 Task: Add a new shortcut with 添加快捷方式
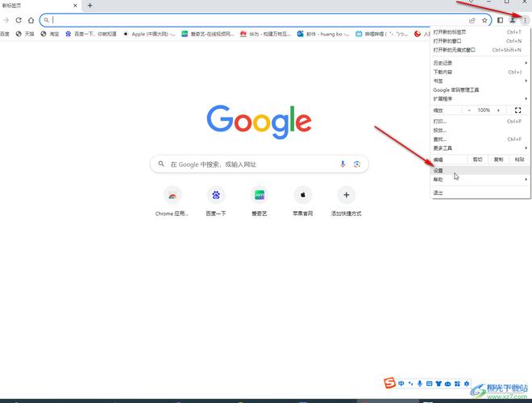(x=346, y=201)
